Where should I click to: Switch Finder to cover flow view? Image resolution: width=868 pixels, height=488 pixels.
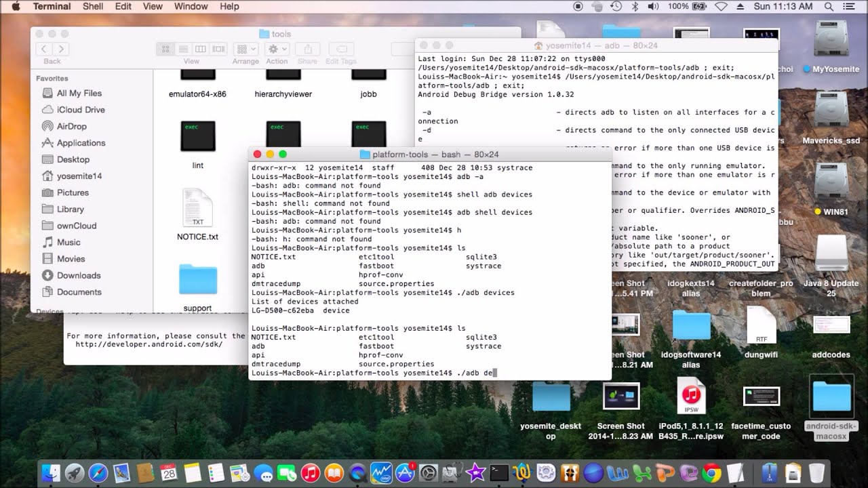click(x=218, y=49)
